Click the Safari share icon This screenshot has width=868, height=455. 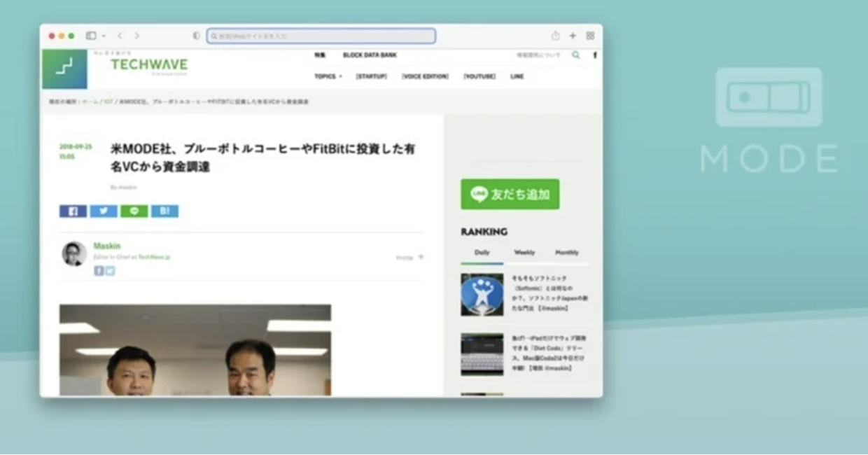coord(555,36)
